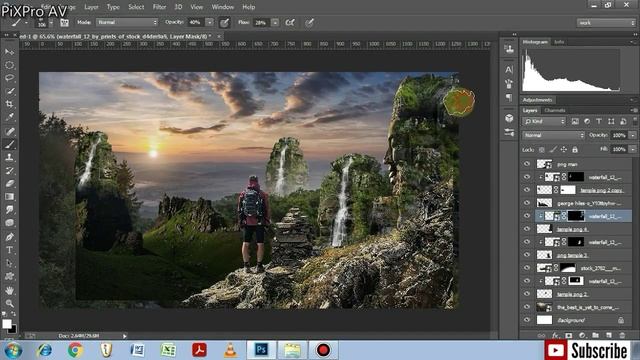The width and height of the screenshot is (640, 360).
Task: Select the Crop tool
Action: 9,104
